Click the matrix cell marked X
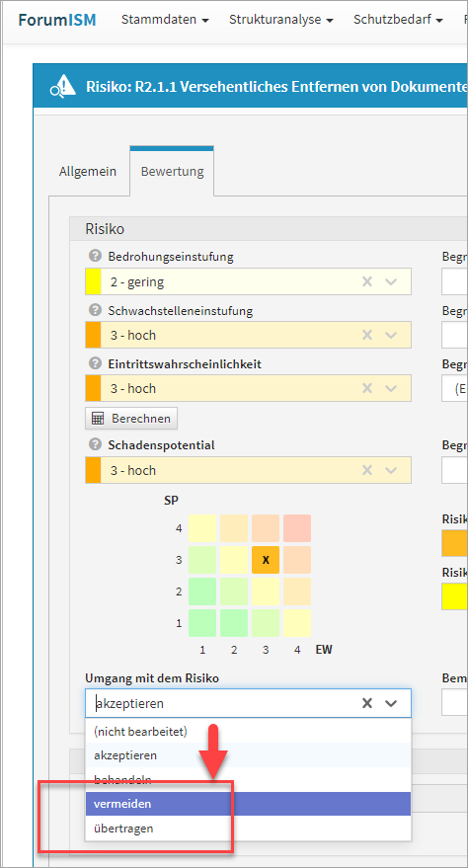The width and height of the screenshot is (468, 868). click(x=266, y=560)
